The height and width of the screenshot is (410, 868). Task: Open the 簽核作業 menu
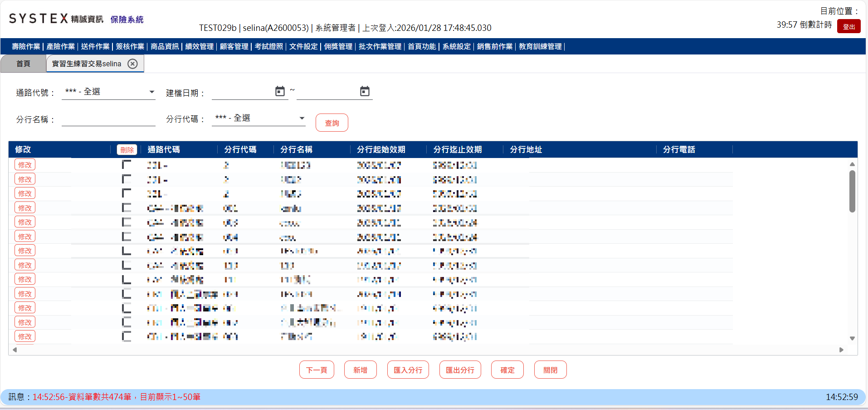tap(130, 46)
